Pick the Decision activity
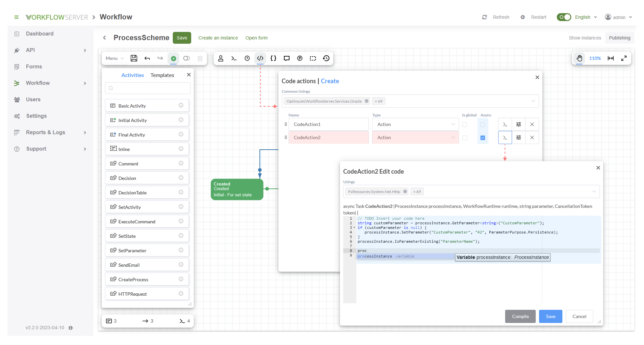This screenshot has height=345, width=644. [x=147, y=178]
